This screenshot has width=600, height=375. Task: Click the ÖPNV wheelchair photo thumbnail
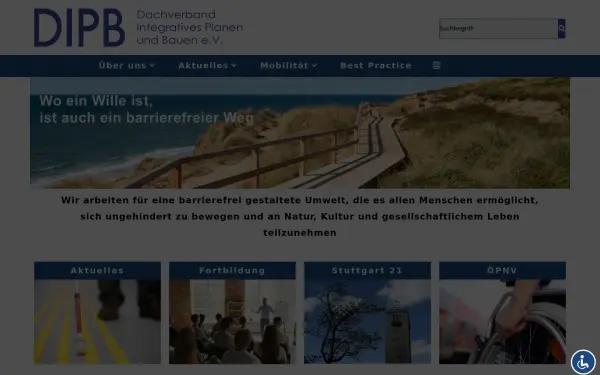502,321
